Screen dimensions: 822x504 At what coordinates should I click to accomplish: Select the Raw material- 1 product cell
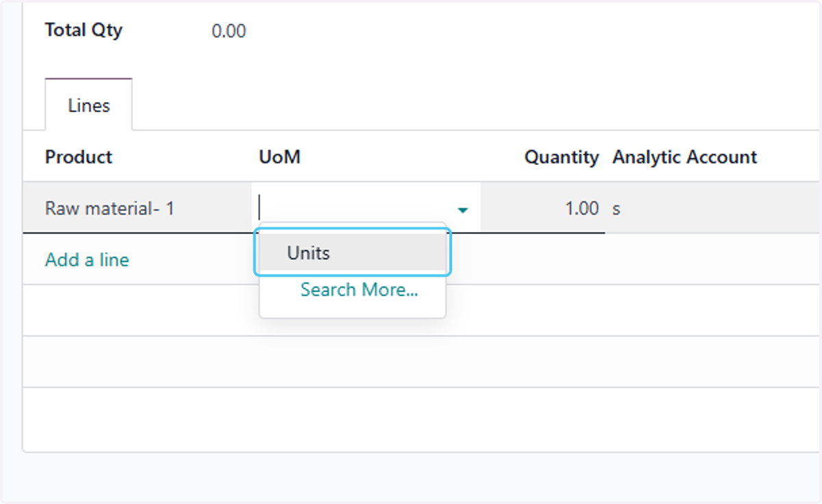click(137, 207)
